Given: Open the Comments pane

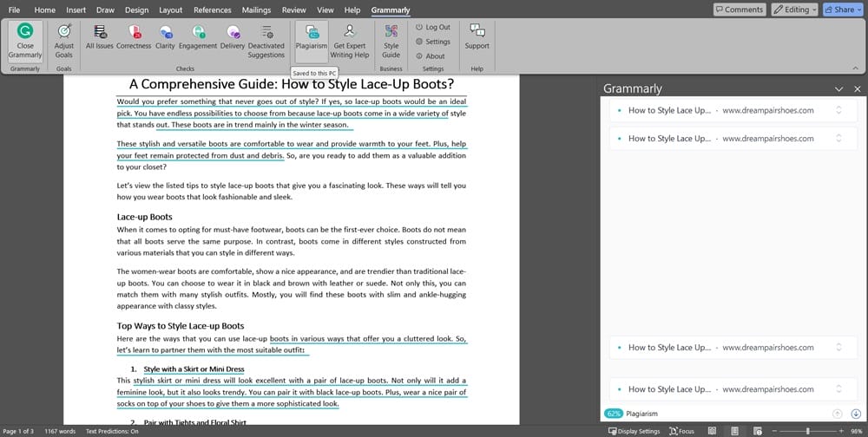Looking at the screenshot, I should click(x=739, y=10).
